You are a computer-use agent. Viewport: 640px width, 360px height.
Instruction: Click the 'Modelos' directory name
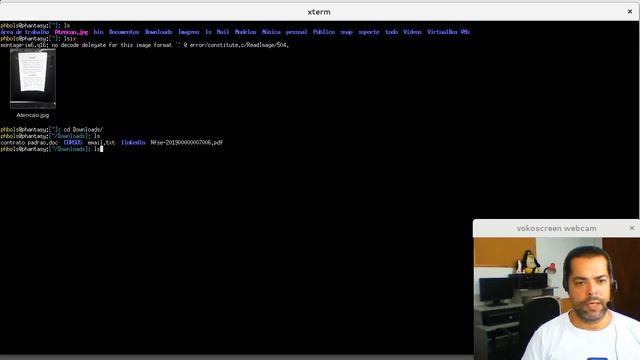[245, 32]
